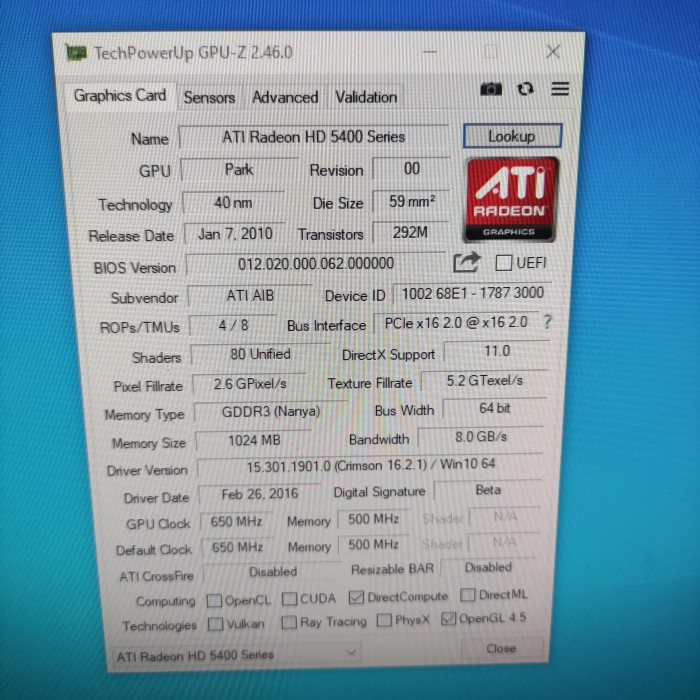
Task: Toggle the CUDA checkbox
Action: [289, 599]
